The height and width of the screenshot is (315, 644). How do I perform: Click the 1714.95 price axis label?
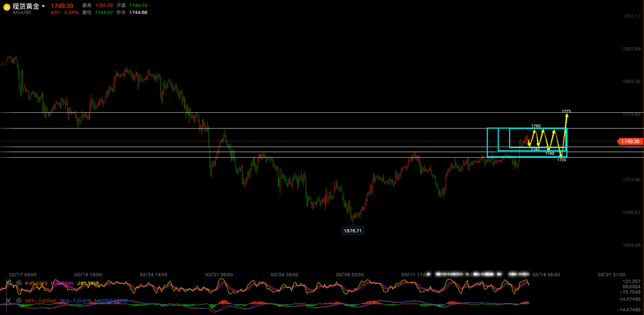click(631, 180)
